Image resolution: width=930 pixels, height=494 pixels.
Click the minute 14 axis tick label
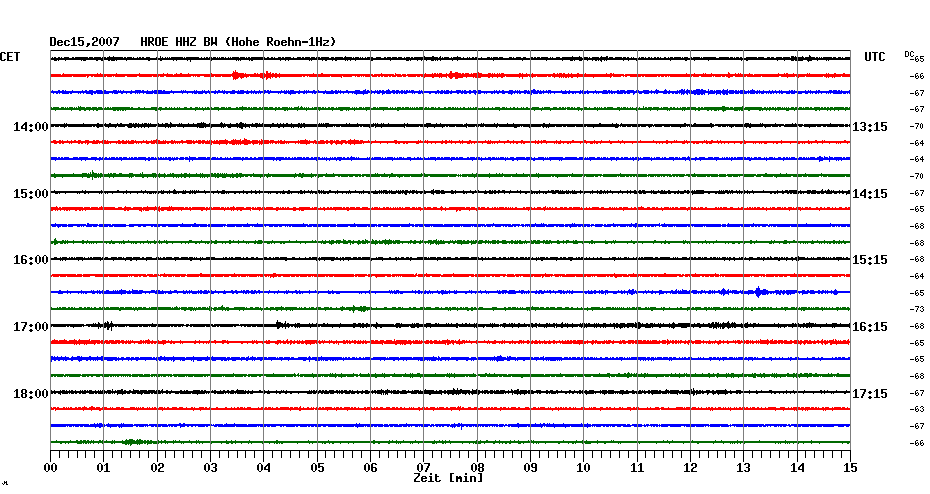[797, 467]
